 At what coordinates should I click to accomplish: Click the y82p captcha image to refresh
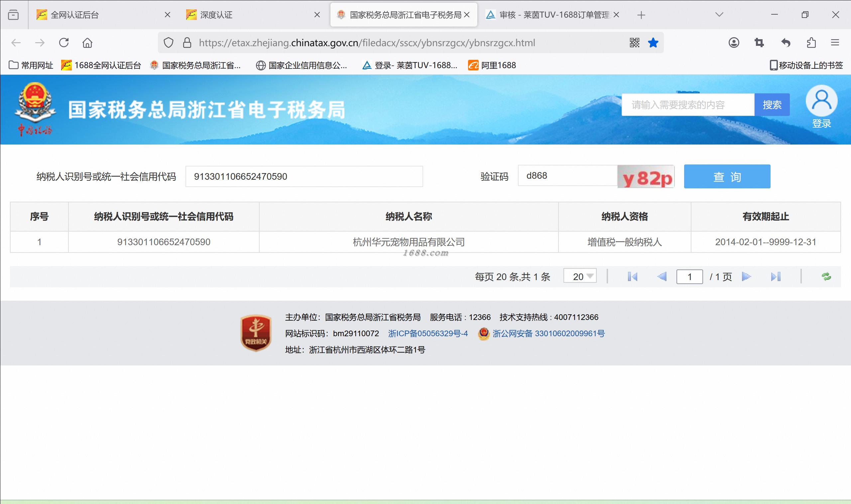(646, 177)
